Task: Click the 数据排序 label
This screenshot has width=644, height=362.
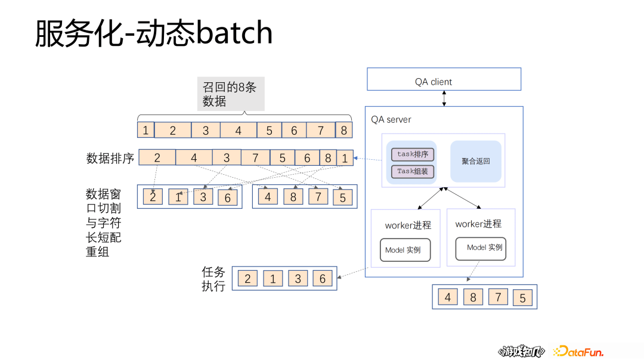Action: [x=110, y=158]
